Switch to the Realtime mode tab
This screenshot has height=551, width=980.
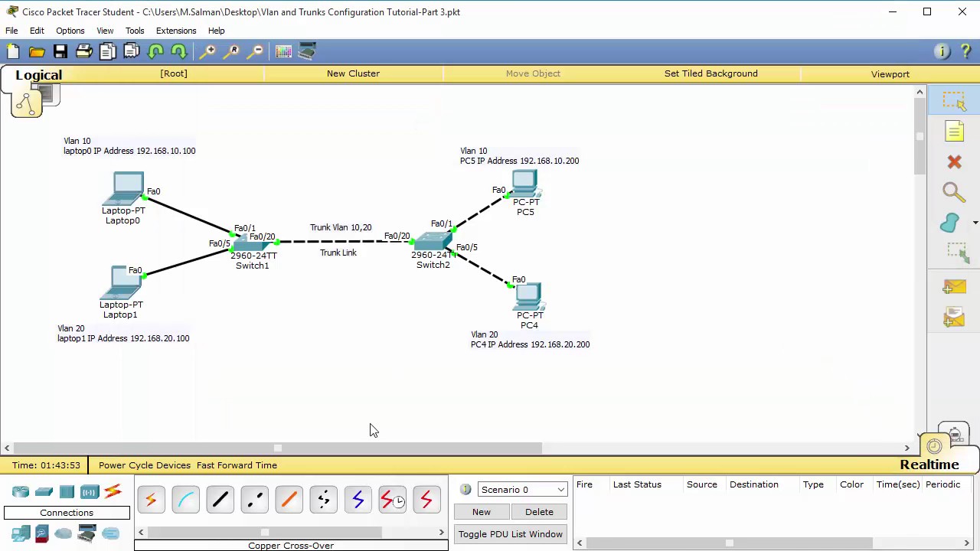929,465
